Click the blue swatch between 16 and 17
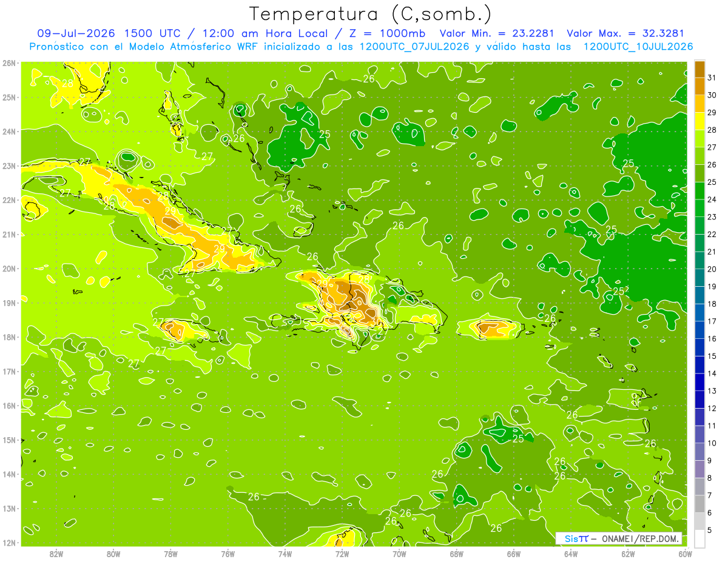The width and height of the screenshot is (728, 562). pyautogui.click(x=699, y=330)
